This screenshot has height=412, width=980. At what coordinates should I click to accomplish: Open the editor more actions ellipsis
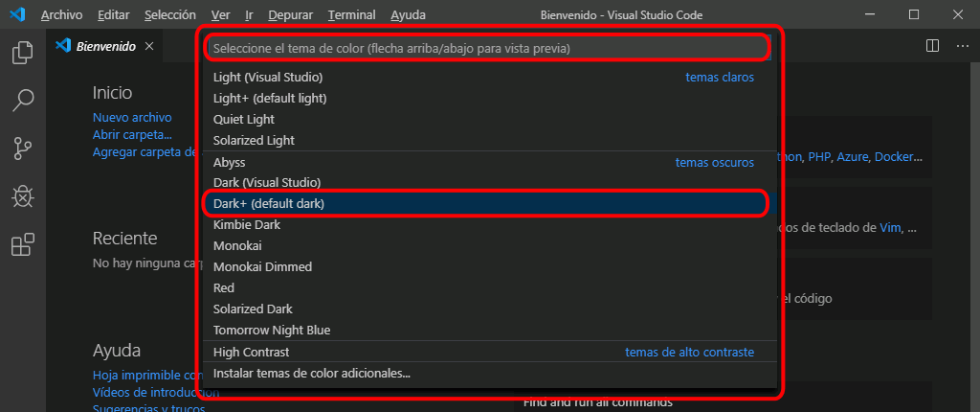962,46
